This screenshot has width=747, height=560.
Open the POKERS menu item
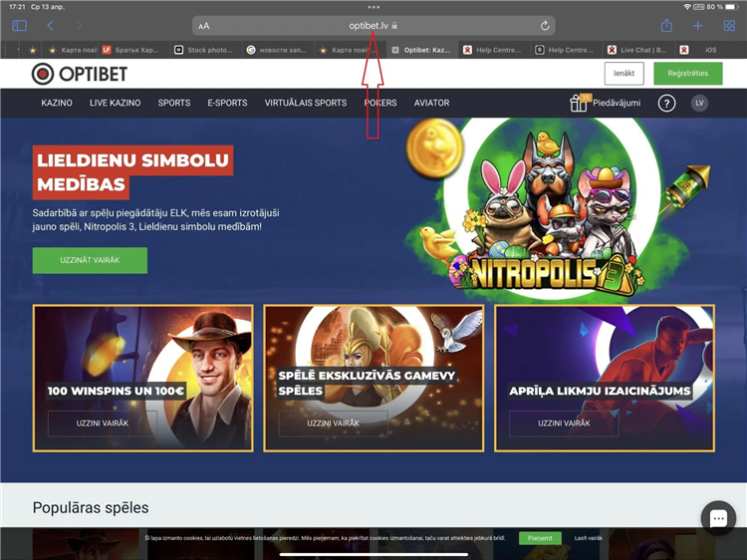(x=380, y=103)
